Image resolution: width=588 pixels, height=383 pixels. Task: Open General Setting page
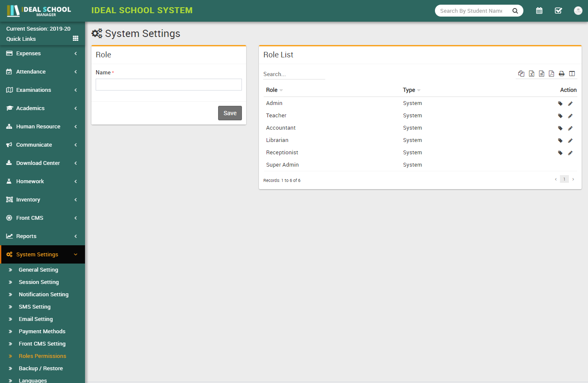38,270
